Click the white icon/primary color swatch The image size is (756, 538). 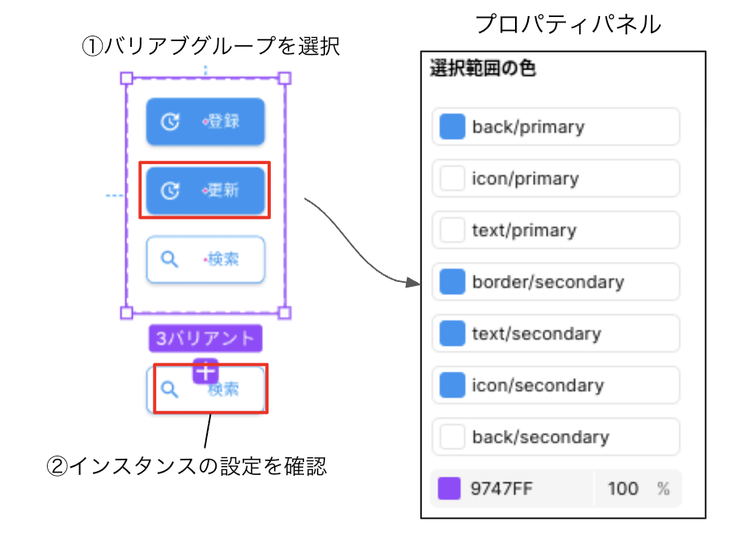click(452, 179)
